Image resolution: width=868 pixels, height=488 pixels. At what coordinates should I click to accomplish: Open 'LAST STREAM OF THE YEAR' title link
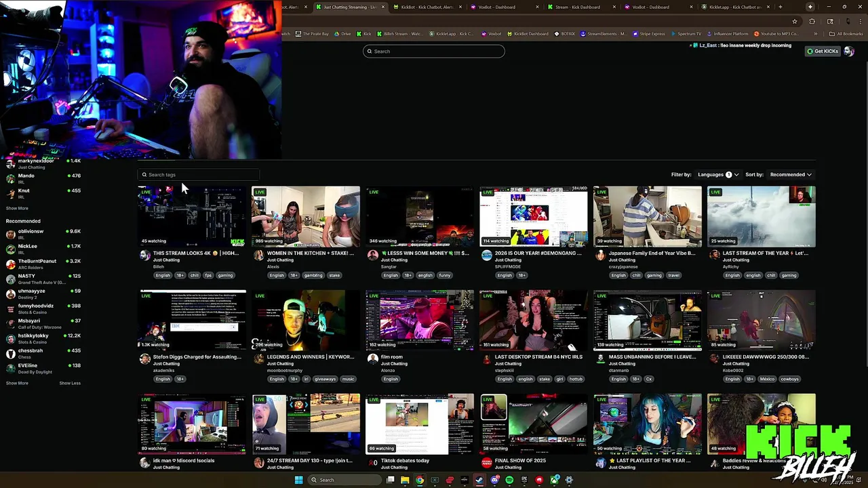pos(766,253)
